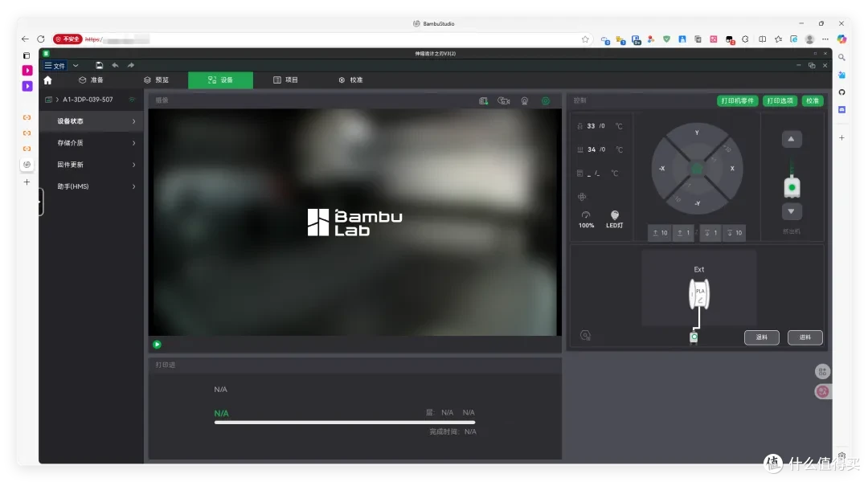Move Y axis forward with the Y pad
This screenshot has width=868, height=482.
(697, 134)
